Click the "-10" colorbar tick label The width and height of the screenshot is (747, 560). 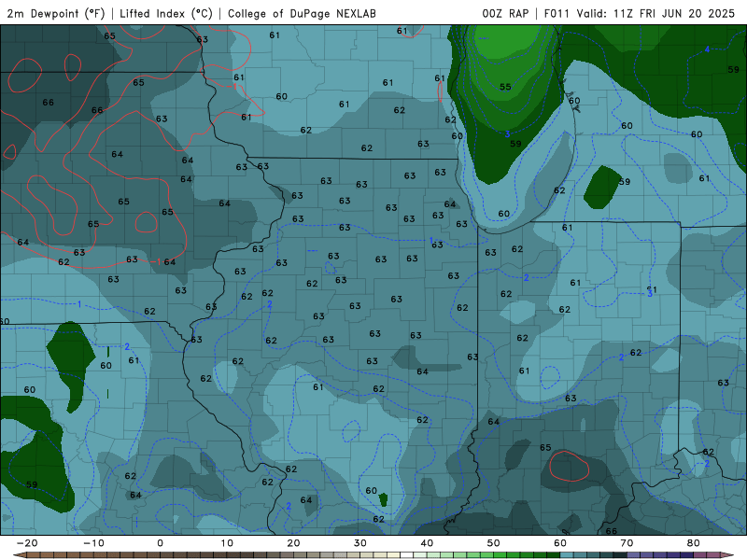coord(93,543)
